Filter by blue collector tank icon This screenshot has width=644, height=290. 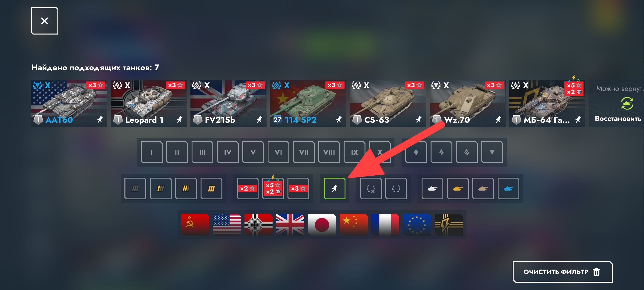tap(508, 188)
